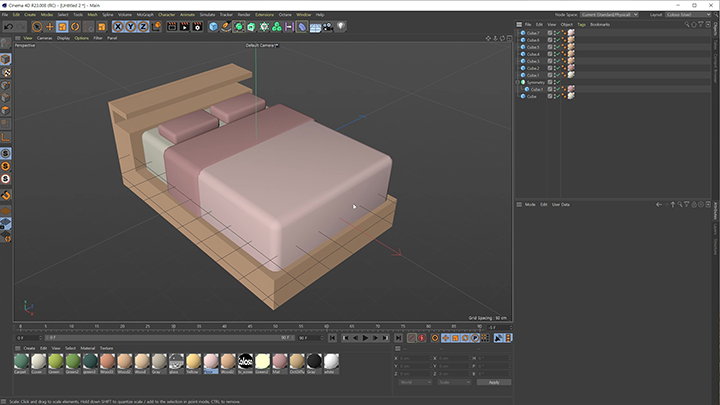
Task: Select Cube.4 in the object list
Action: point(533,54)
